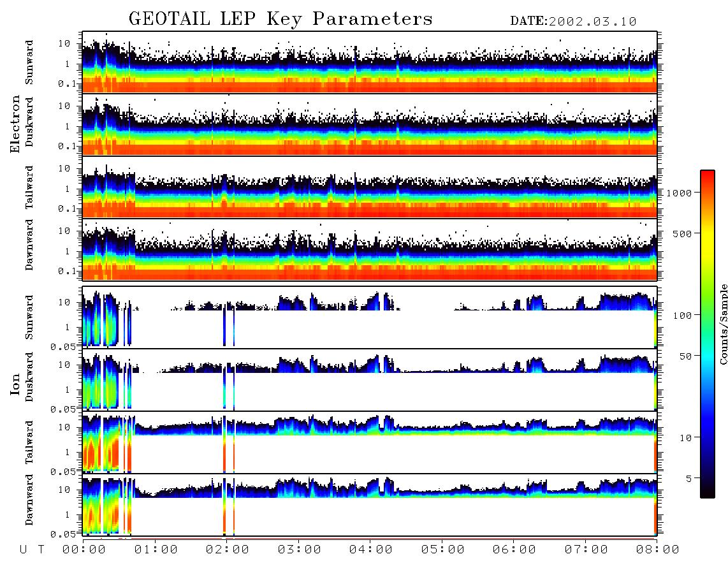This screenshot has width=728, height=561.
Task: Click the 1000 color bar tick label
Action: (680, 193)
